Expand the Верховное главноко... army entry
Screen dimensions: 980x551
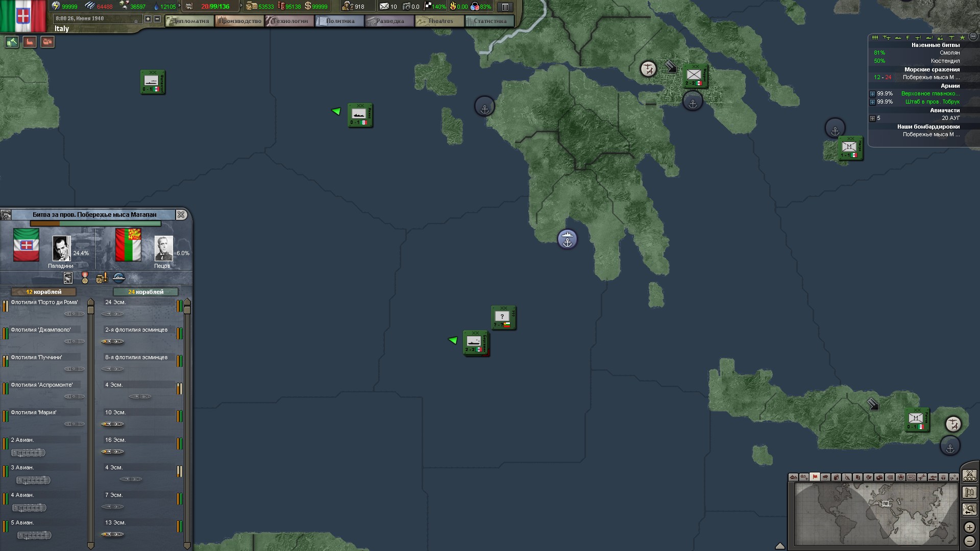pyautogui.click(x=872, y=94)
